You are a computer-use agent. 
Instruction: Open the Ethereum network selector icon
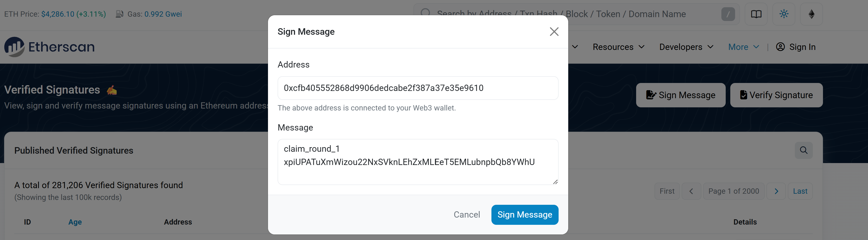pos(811,14)
